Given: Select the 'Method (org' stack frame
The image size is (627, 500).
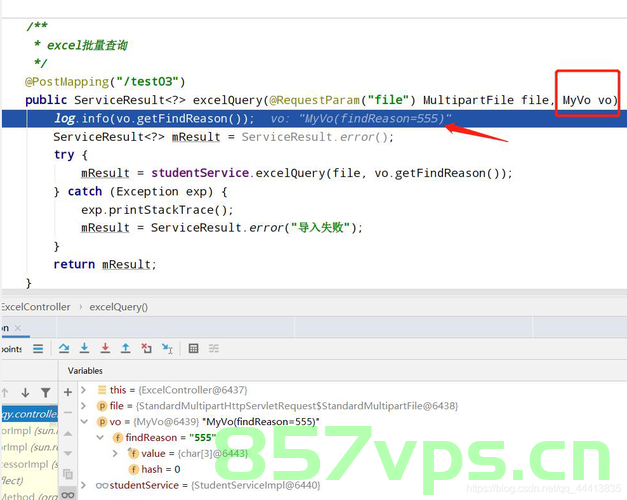Looking at the screenshot, I should (30, 496).
